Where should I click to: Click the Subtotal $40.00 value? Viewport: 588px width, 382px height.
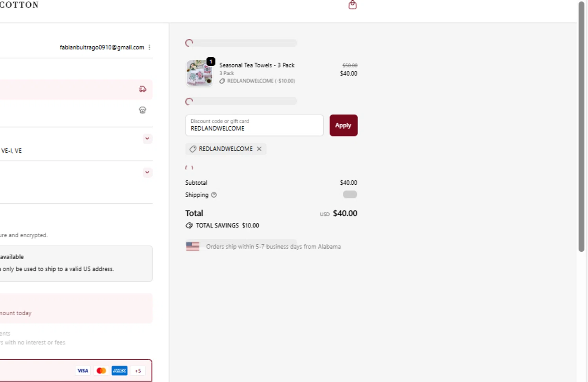pos(348,183)
